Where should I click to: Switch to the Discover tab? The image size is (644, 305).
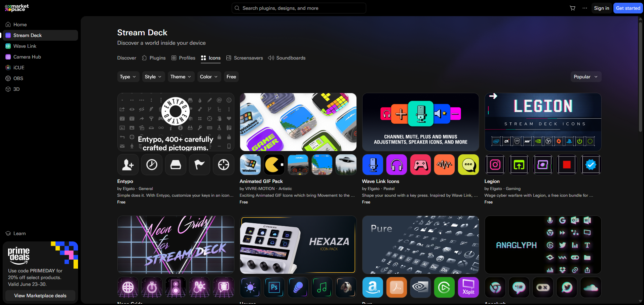click(x=127, y=58)
